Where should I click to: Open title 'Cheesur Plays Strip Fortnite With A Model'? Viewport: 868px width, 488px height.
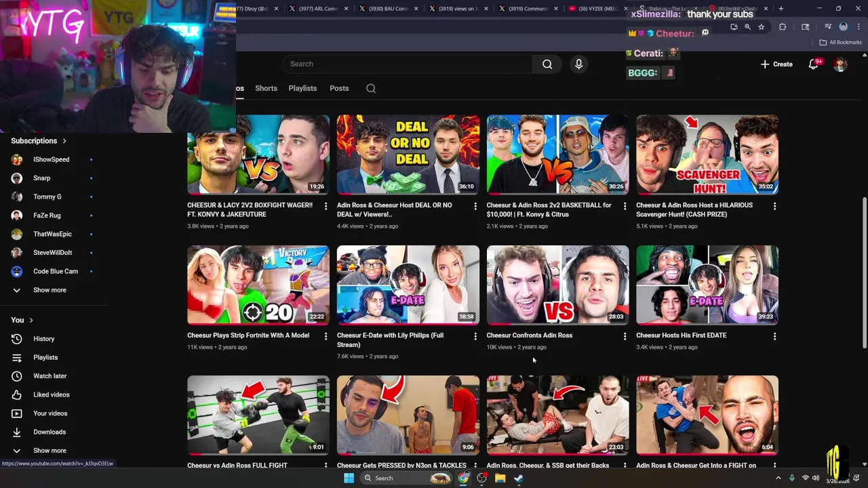click(248, 335)
